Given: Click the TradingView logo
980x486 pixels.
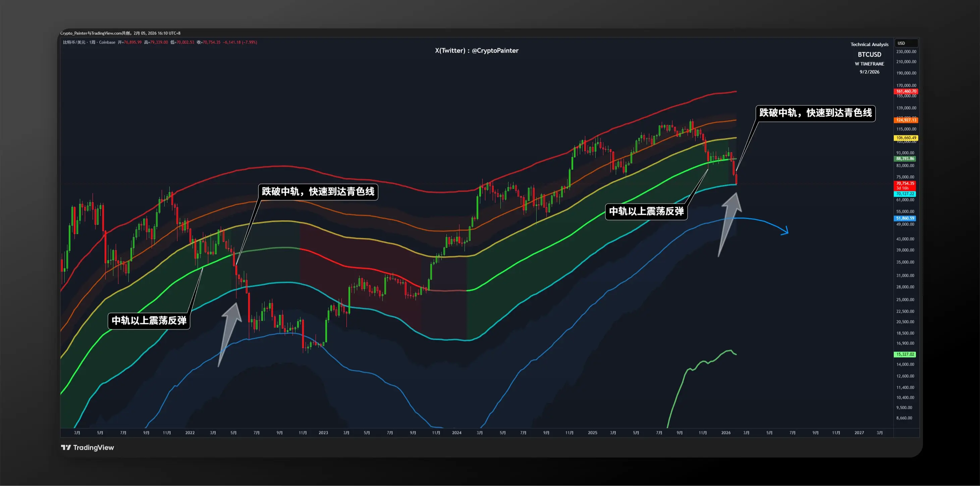Looking at the screenshot, I should 88,447.
